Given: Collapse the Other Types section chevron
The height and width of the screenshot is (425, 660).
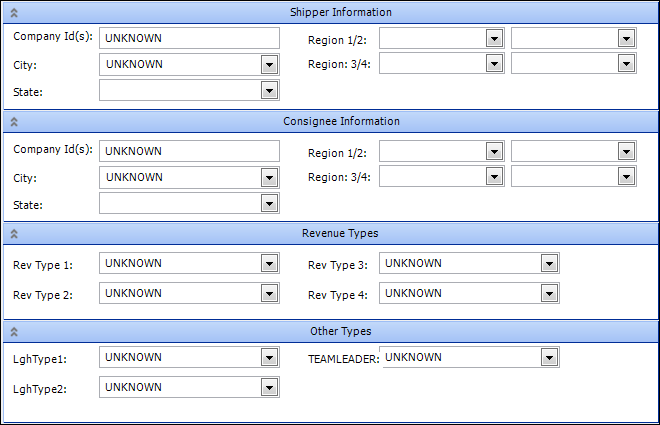Looking at the screenshot, I should pyautogui.click(x=13, y=332).
